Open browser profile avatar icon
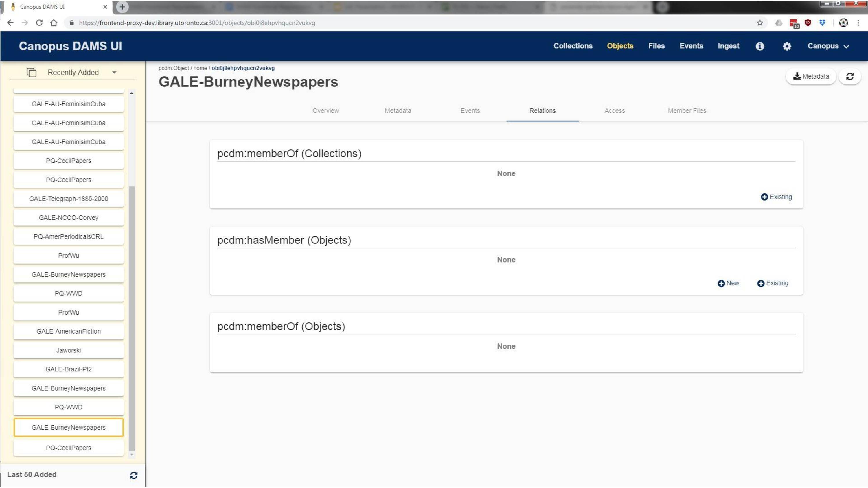This screenshot has width=868, height=488. click(843, 23)
